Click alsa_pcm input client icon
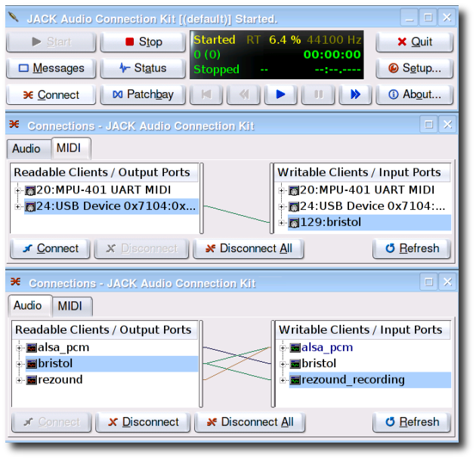 (295, 347)
